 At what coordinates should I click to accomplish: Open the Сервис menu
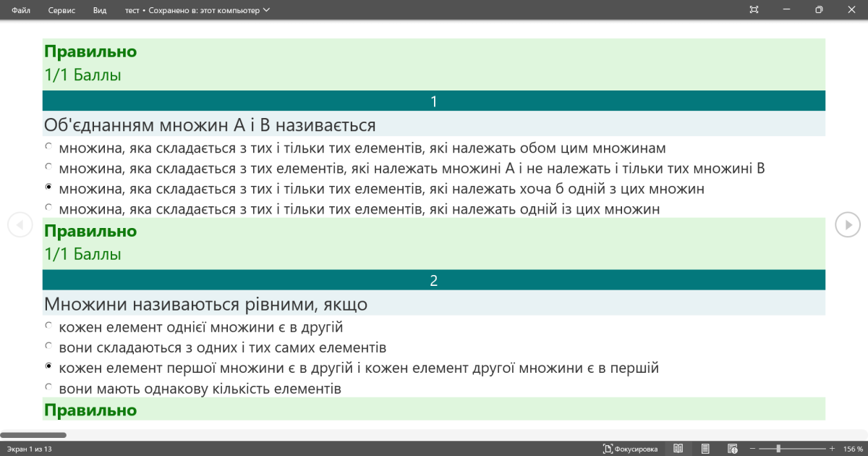[x=61, y=10]
